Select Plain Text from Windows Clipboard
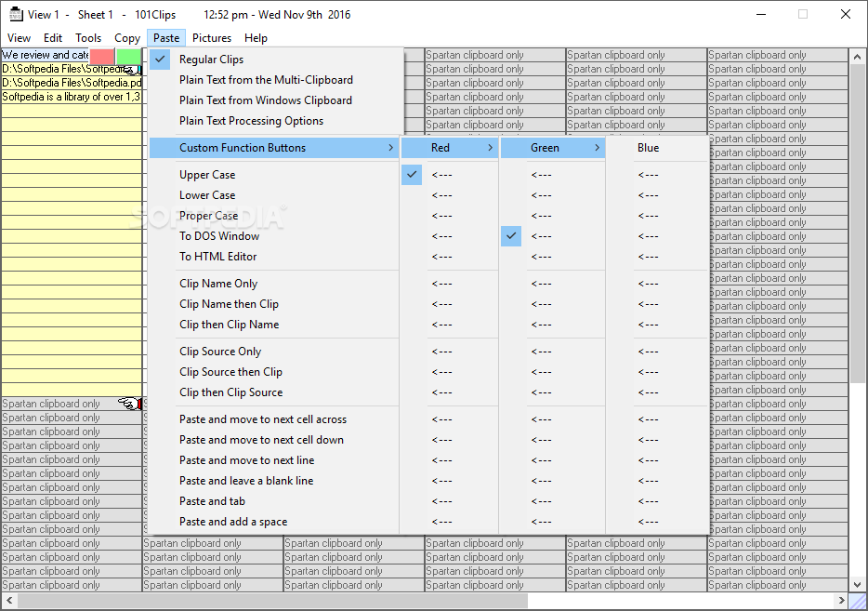The image size is (868, 611). 276,100
